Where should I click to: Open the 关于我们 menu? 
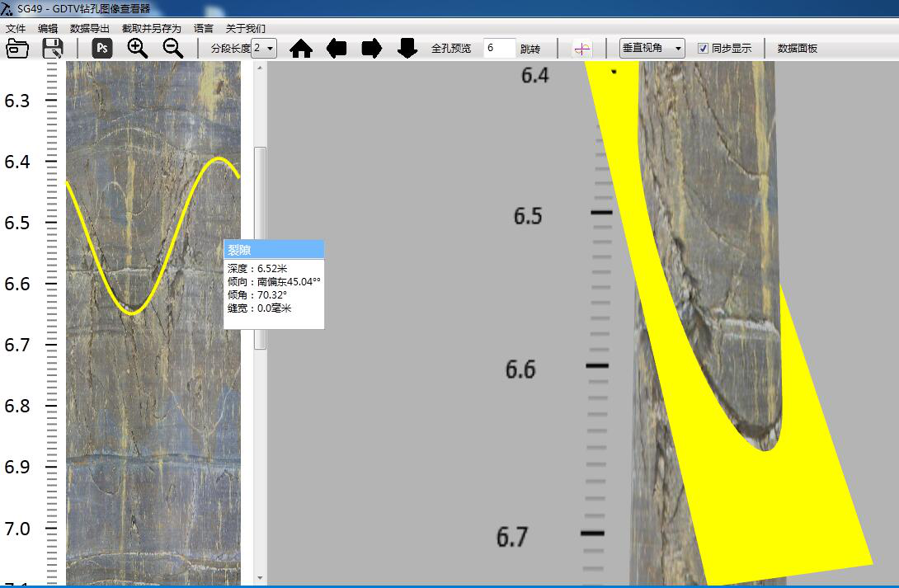click(246, 28)
